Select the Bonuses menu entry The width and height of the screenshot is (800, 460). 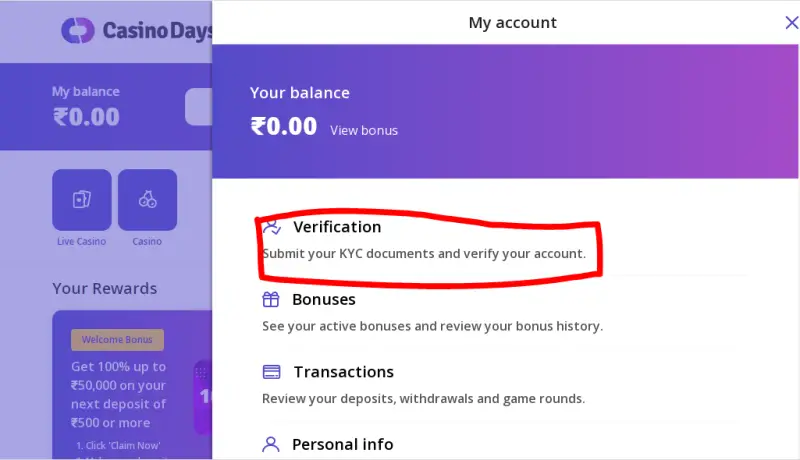pos(323,299)
